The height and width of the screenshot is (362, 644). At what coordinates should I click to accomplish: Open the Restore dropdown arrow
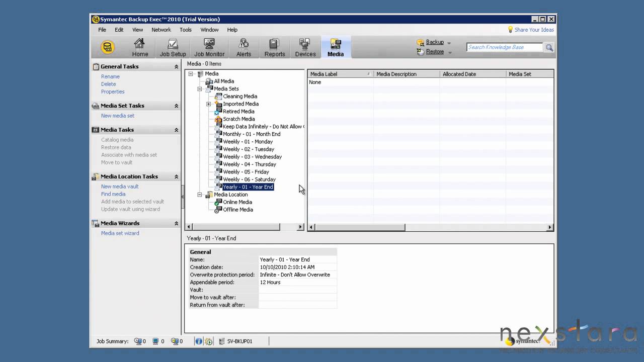pyautogui.click(x=449, y=52)
